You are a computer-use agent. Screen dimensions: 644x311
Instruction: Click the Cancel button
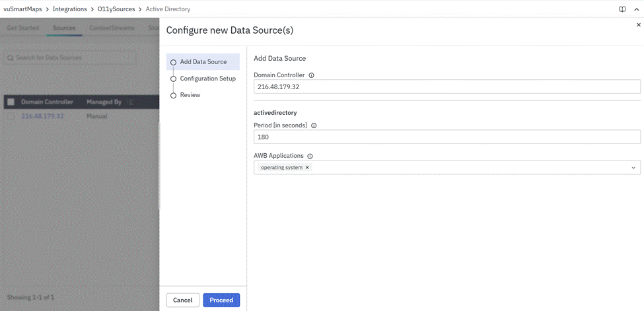pos(182,300)
